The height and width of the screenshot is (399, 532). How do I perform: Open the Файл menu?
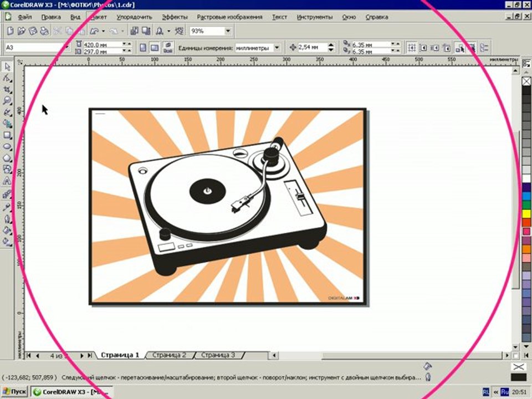click(24, 17)
